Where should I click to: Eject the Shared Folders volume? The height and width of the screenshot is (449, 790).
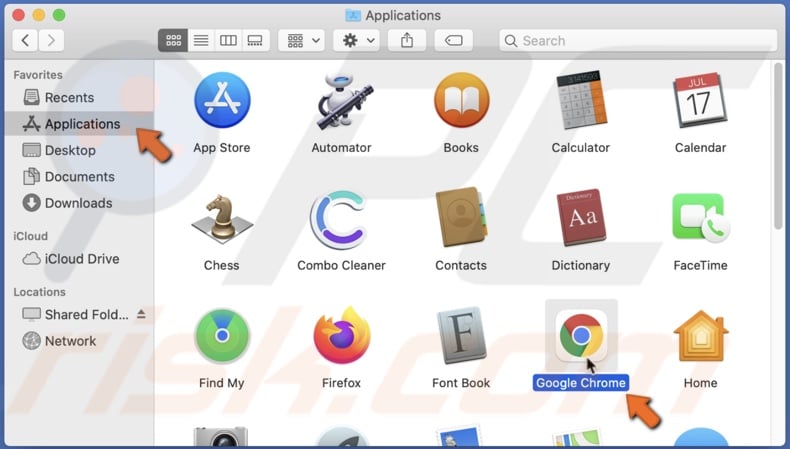pyautogui.click(x=141, y=314)
